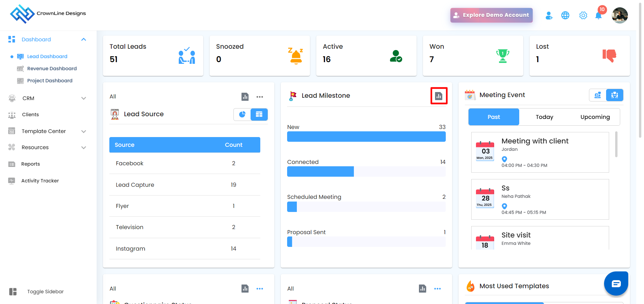Image resolution: width=644 pixels, height=304 pixels.
Task: Open the settings gear icon
Action: pyautogui.click(x=583, y=15)
